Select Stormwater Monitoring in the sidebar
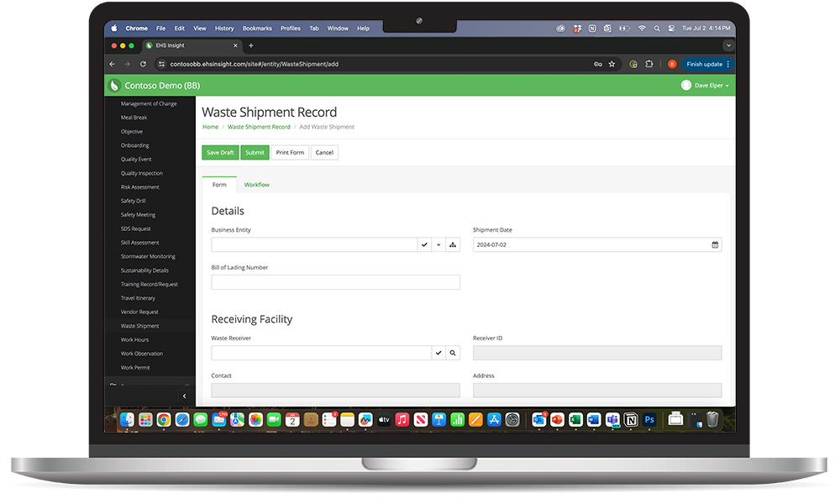The image size is (840, 504). click(x=148, y=256)
